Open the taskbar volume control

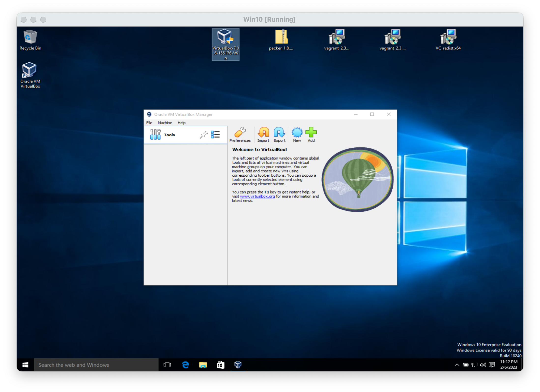483,365
